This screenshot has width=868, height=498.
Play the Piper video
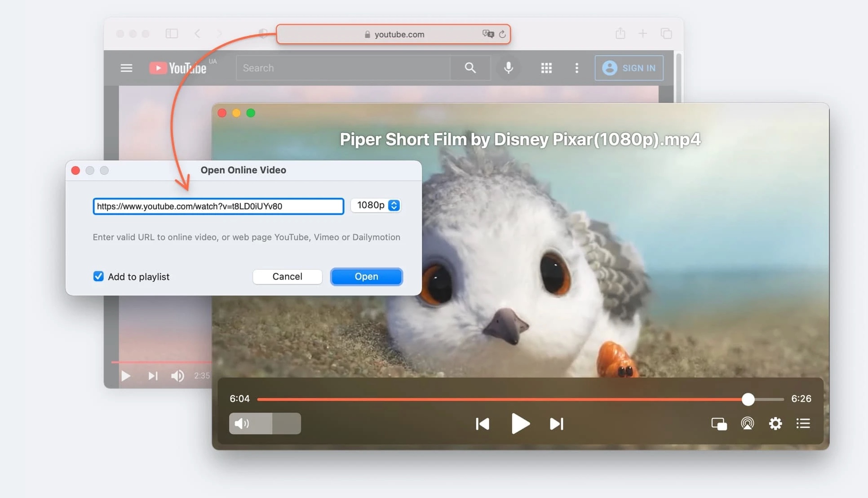point(520,424)
